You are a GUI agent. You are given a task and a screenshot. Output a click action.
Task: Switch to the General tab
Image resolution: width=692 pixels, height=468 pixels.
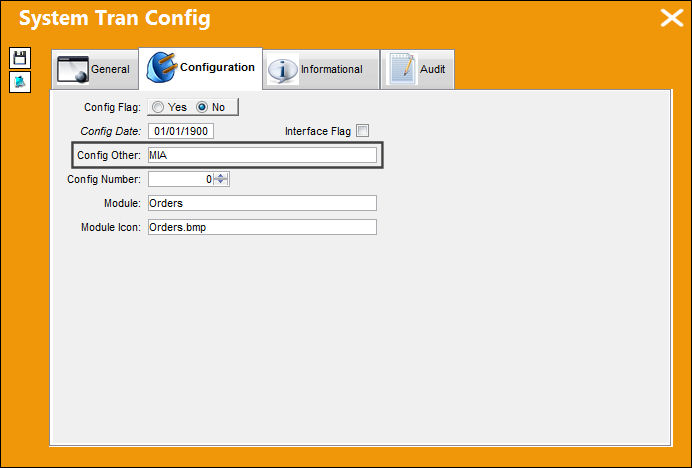pos(95,69)
